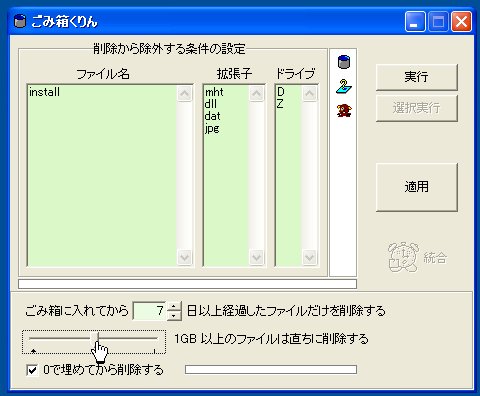
Task: Click the title bar trash can icon
Action: tap(20, 21)
